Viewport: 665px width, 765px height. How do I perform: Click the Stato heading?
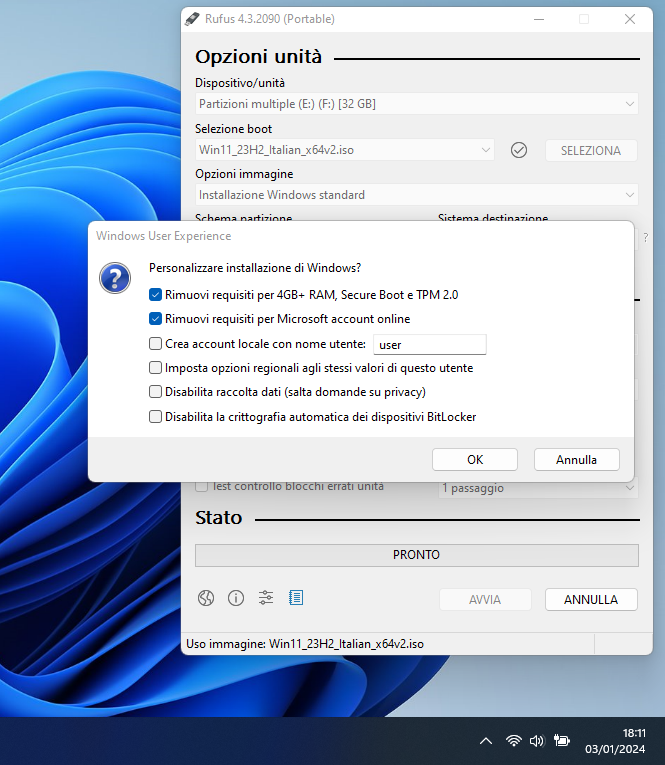[x=219, y=518]
